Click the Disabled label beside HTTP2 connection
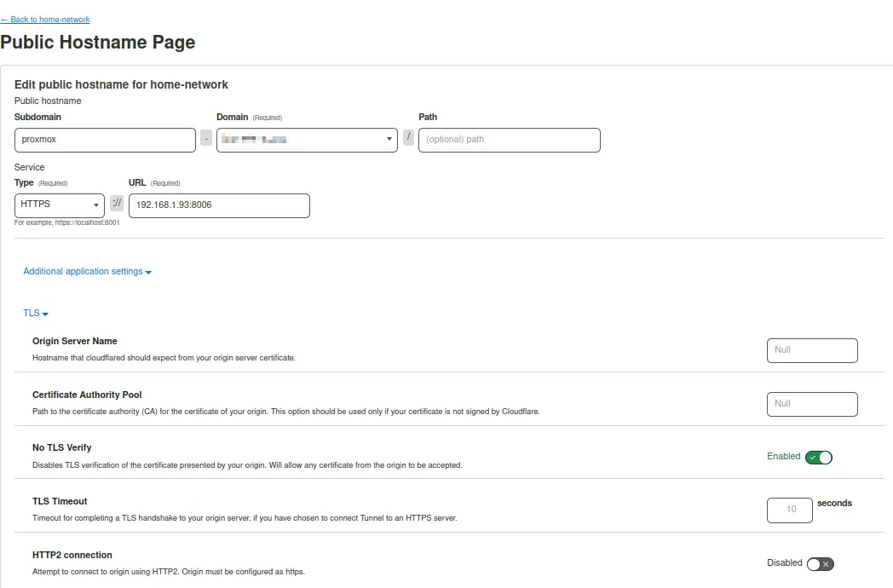 pos(784,563)
